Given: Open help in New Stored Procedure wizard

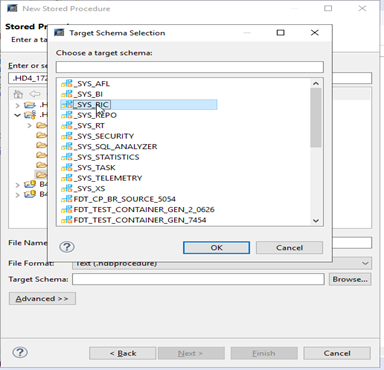Looking at the screenshot, I should 20,352.
